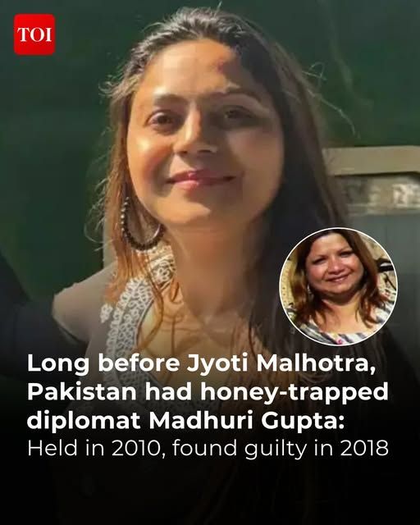Click the word in before 2018

tap(323, 448)
